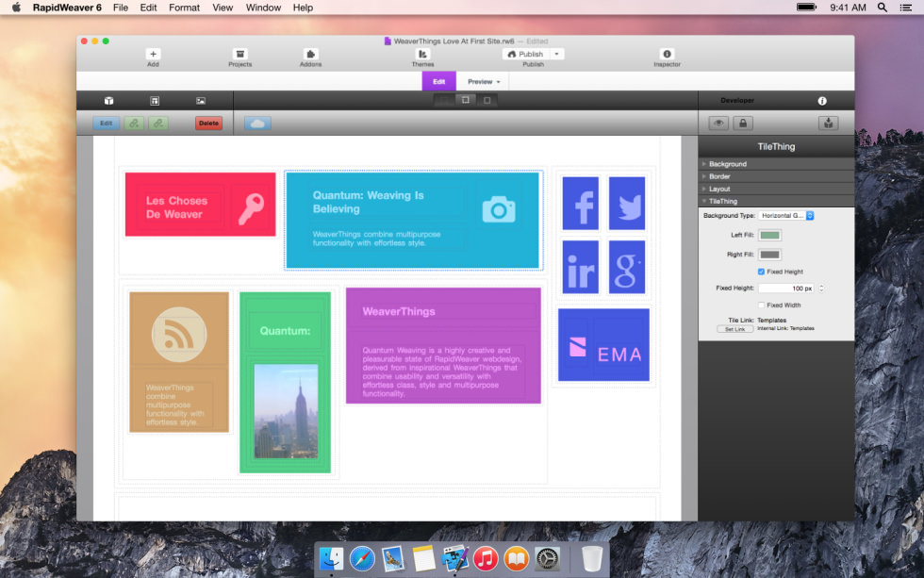Click the Fixed Height value field
Viewport: 924px width, 578px height.
(786, 289)
